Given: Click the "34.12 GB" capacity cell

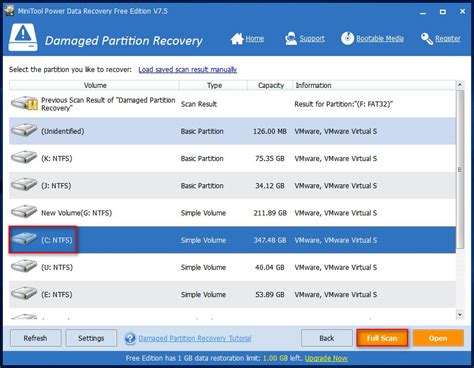Looking at the screenshot, I should tap(270, 186).
